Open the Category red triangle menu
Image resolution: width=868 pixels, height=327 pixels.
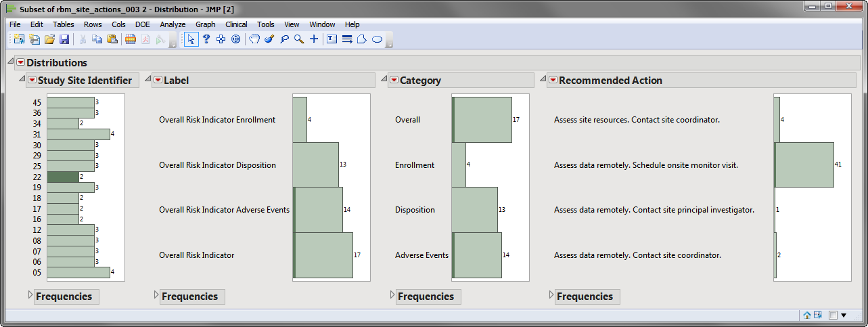coord(394,81)
